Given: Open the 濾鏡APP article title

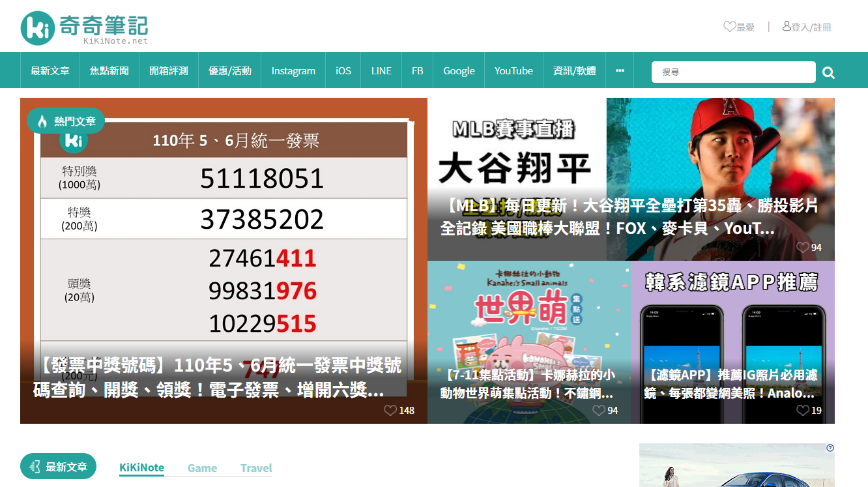Looking at the screenshot, I should pos(731,384).
